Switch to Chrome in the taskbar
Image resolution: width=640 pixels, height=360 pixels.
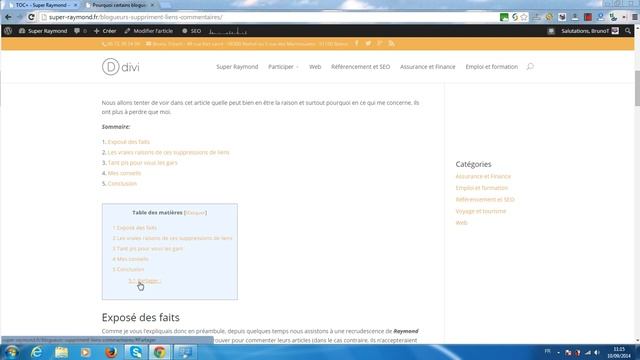(x=160, y=352)
